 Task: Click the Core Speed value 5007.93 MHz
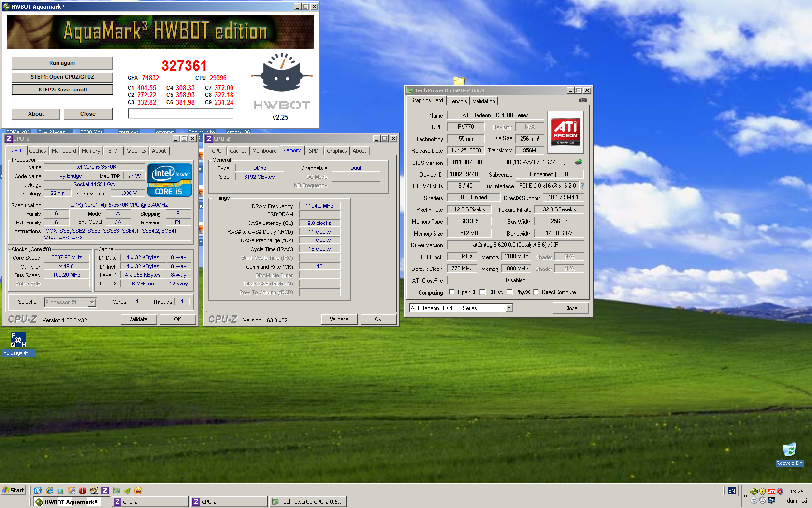coord(67,257)
